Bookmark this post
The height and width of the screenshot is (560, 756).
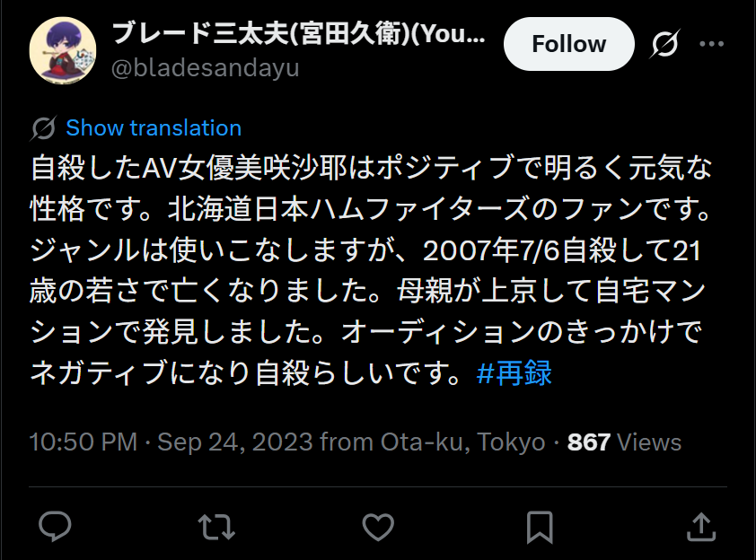point(539,526)
